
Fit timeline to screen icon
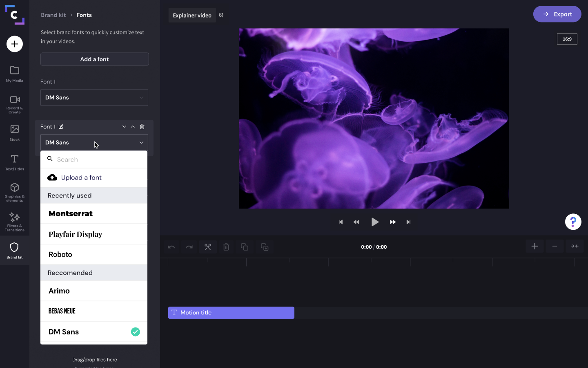(575, 246)
